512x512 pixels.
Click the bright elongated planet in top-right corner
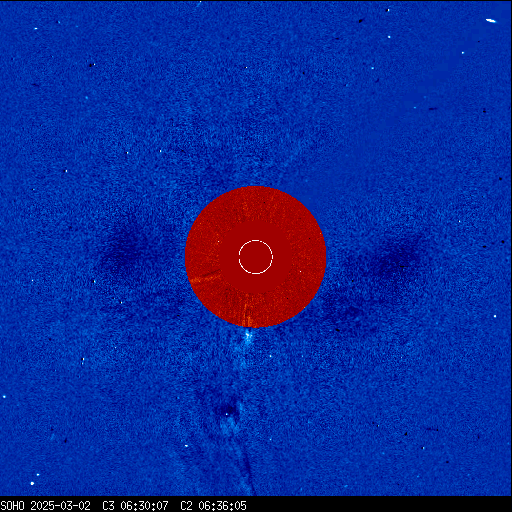(491, 21)
